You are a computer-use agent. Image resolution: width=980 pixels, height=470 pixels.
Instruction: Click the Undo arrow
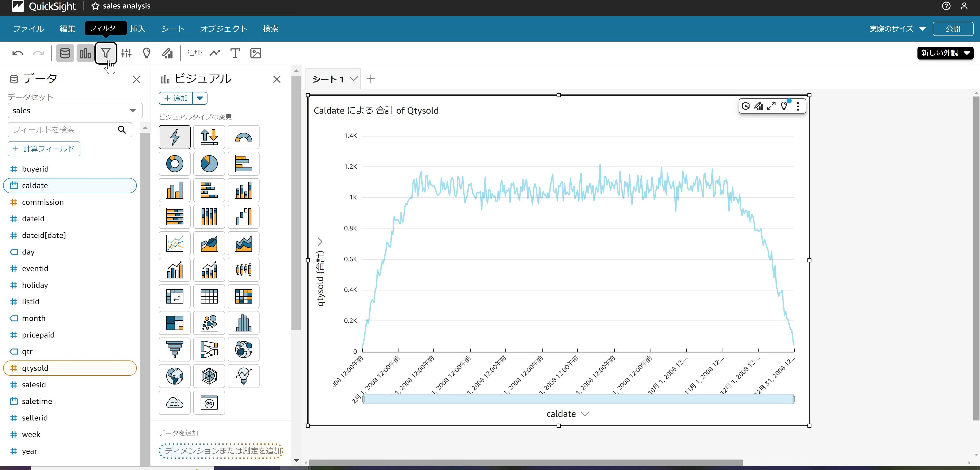pyautogui.click(x=18, y=53)
